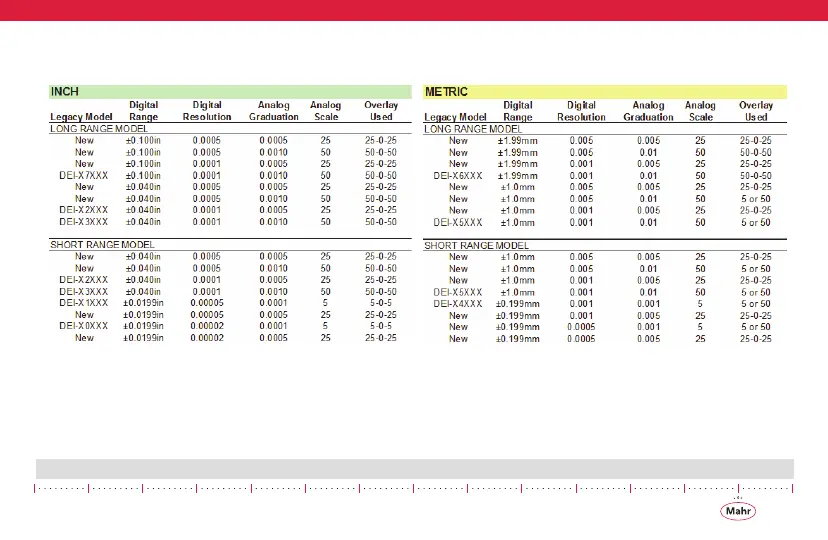Click Legacy Model header in METRIC table
The height and width of the screenshot is (540, 828).
(455, 117)
